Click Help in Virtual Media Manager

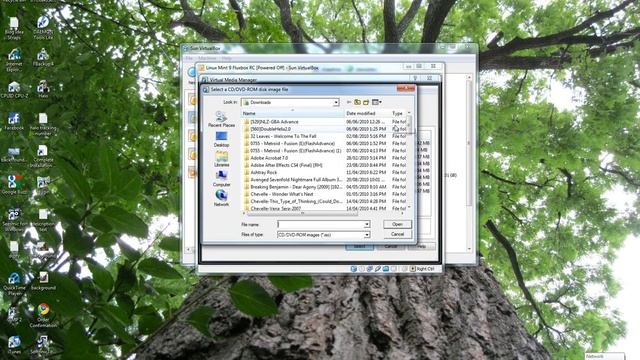click(x=422, y=246)
